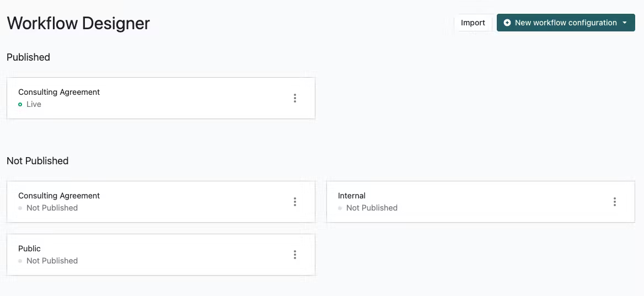Viewport: 644px width, 296px height.
Task: Select unpublished Consulting Agreement title
Action: pyautogui.click(x=59, y=196)
